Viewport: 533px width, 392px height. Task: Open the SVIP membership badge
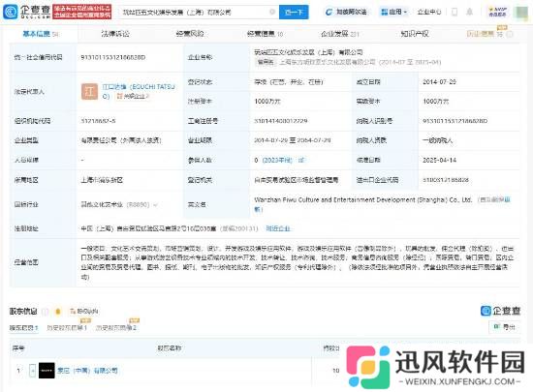498,12
